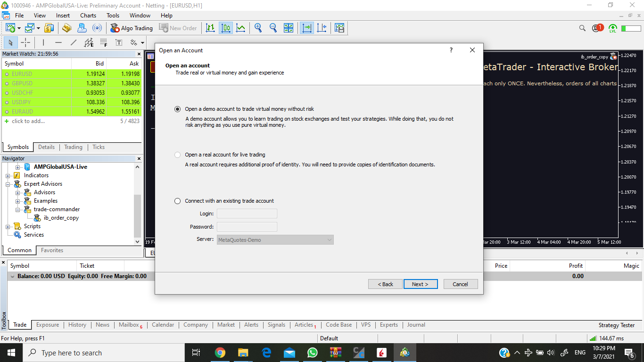Click the save chart template icon
The height and width of the screenshot is (362, 644).
coord(339,28)
